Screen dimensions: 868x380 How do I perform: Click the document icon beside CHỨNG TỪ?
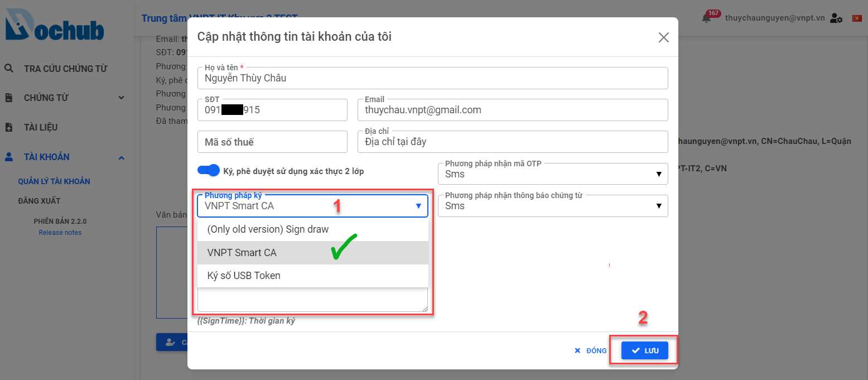[9, 98]
